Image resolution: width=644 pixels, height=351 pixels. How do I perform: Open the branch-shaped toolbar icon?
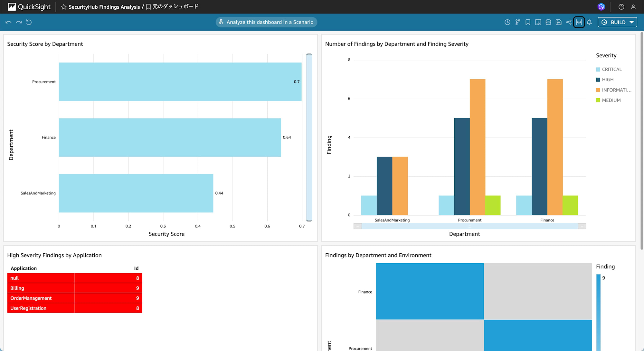[x=517, y=22]
